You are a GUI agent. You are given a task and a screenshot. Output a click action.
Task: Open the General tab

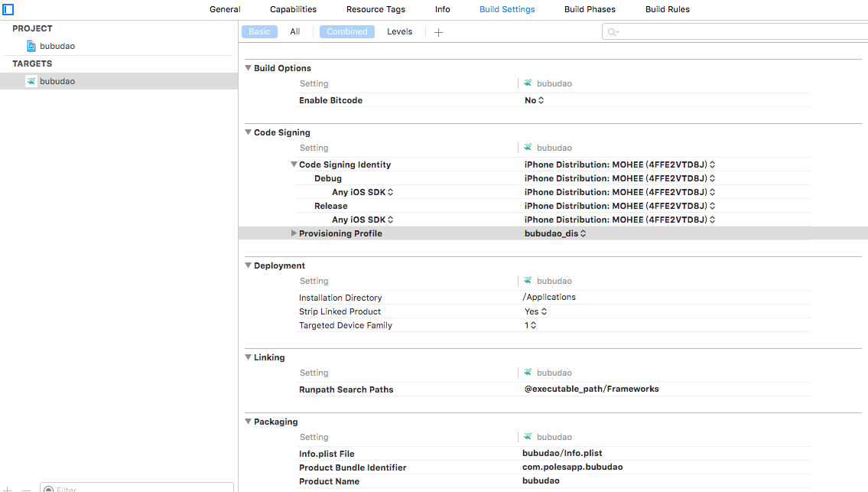pyautogui.click(x=225, y=9)
